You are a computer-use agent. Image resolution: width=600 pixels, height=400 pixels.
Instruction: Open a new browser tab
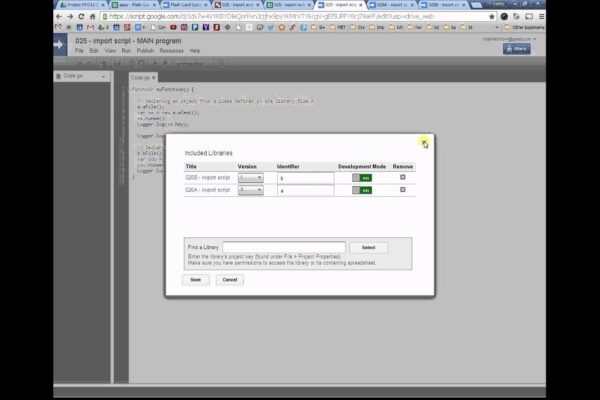point(476,5)
